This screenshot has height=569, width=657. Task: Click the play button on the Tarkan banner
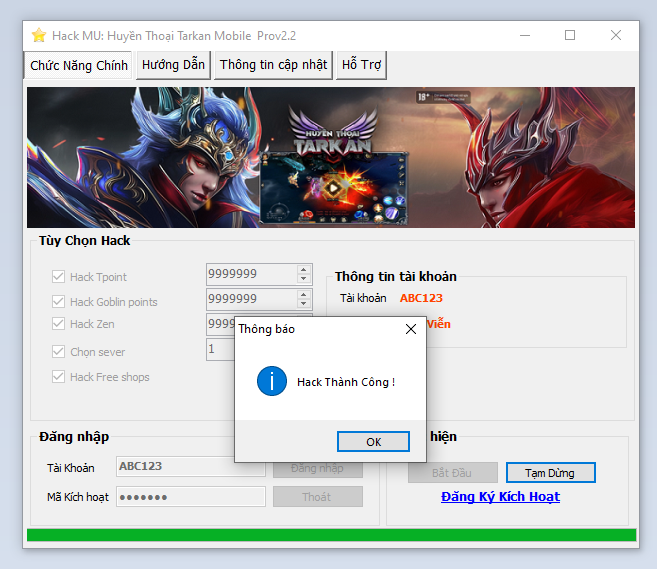pos(333,188)
